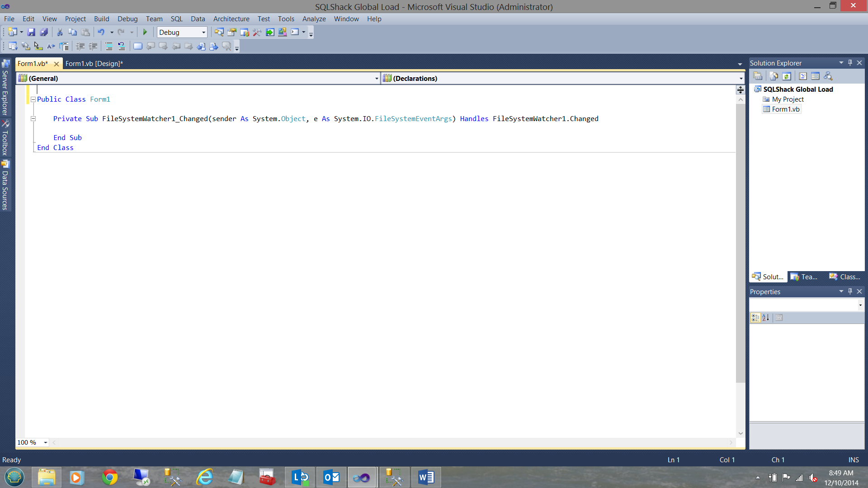The image size is (868, 488).
Task: Switch to Form1.vb [Design] tab
Action: coord(94,64)
